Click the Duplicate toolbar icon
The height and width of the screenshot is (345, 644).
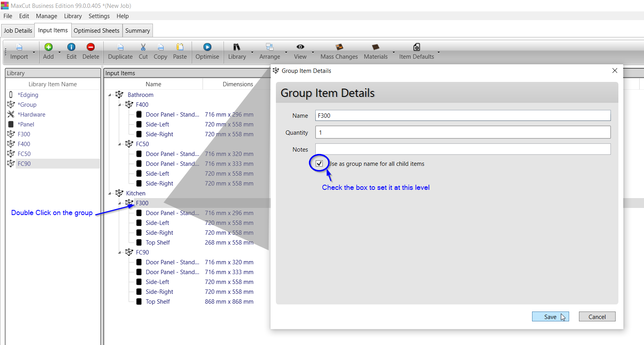121,47
